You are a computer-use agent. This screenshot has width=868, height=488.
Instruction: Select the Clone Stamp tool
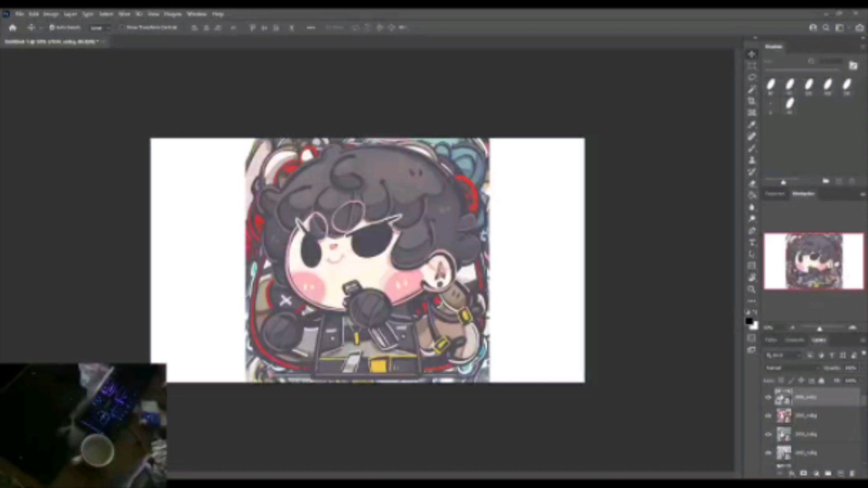pyautogui.click(x=752, y=160)
